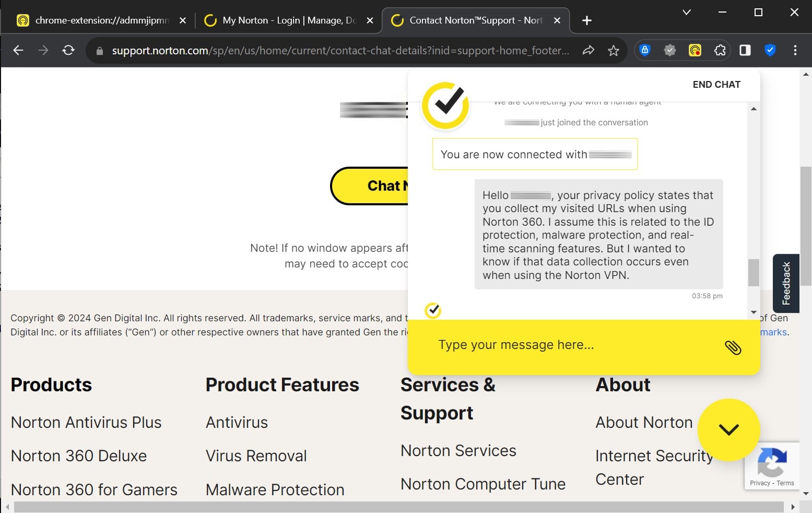Expand the tab search dropdown chevron
This screenshot has width=812, height=513.
(x=687, y=12)
